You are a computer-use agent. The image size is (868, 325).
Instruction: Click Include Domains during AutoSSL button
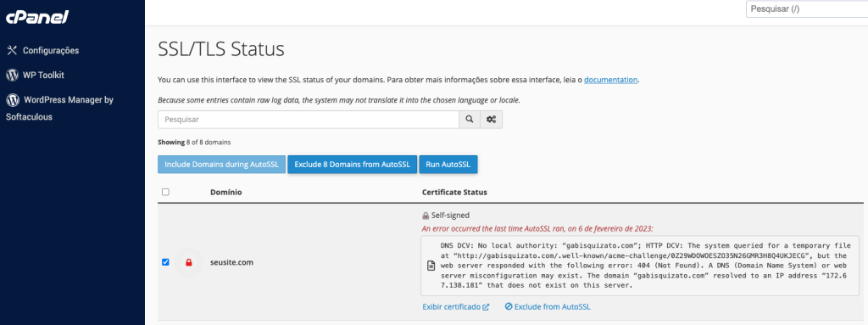[221, 165]
